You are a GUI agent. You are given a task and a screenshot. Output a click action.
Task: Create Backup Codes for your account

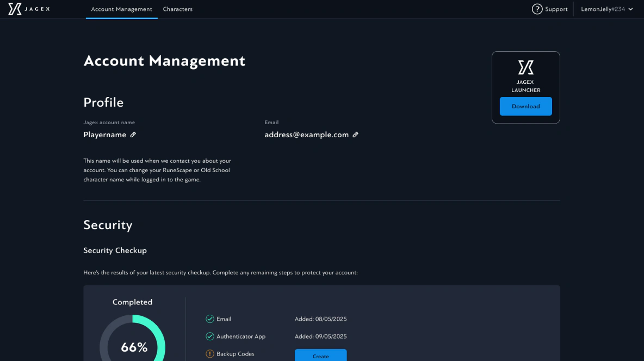click(320, 355)
